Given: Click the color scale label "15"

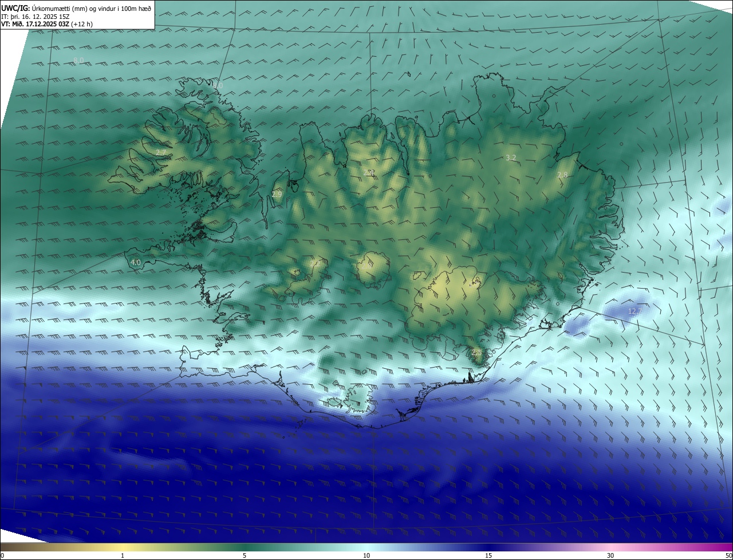Looking at the screenshot, I should [488, 555].
